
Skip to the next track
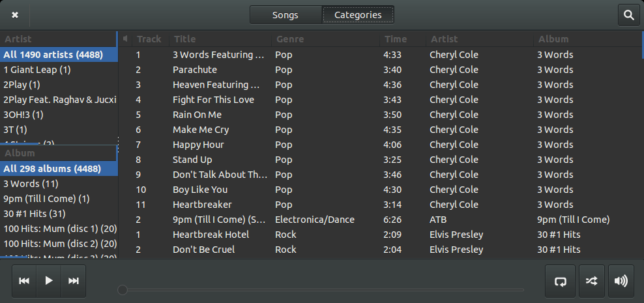tap(74, 281)
